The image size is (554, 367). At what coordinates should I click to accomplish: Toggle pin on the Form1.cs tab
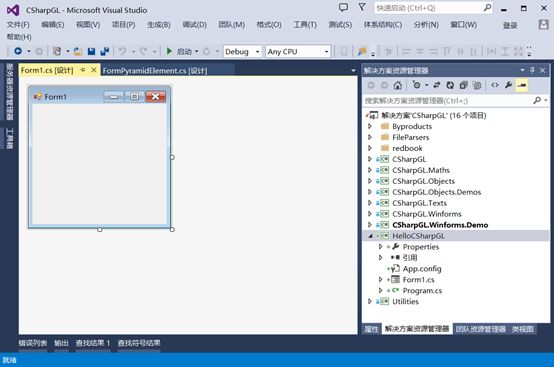click(x=83, y=70)
